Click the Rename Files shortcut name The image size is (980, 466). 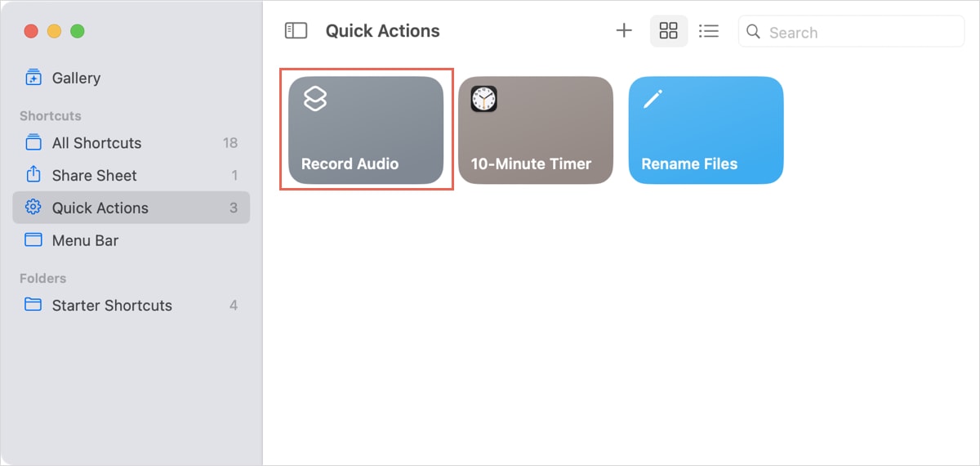[689, 164]
